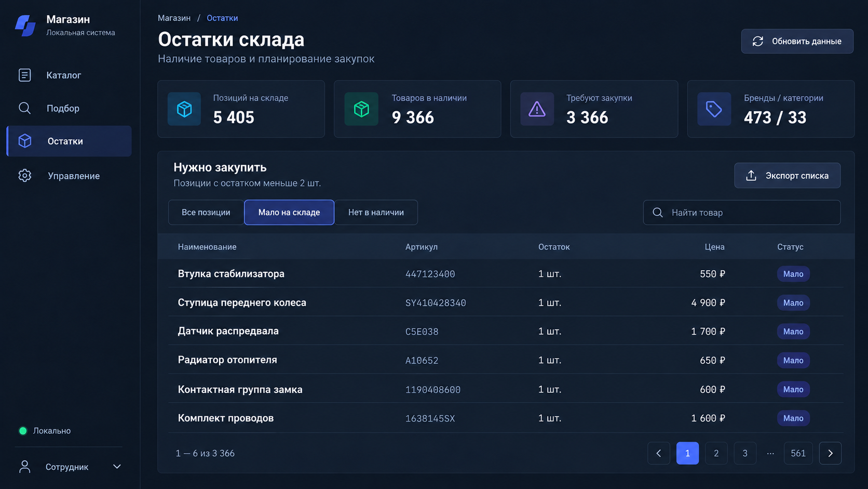Click article number 1190408600

pyautogui.click(x=433, y=390)
